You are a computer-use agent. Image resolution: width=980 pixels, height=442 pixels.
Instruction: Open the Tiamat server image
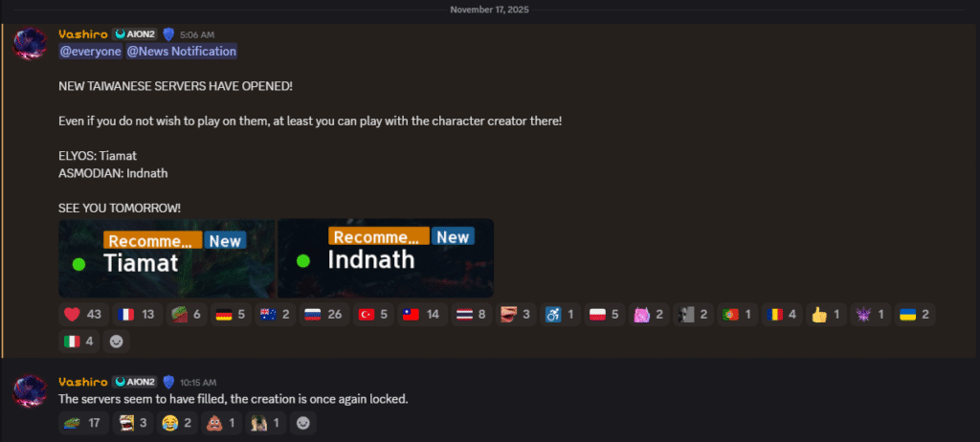pos(167,257)
